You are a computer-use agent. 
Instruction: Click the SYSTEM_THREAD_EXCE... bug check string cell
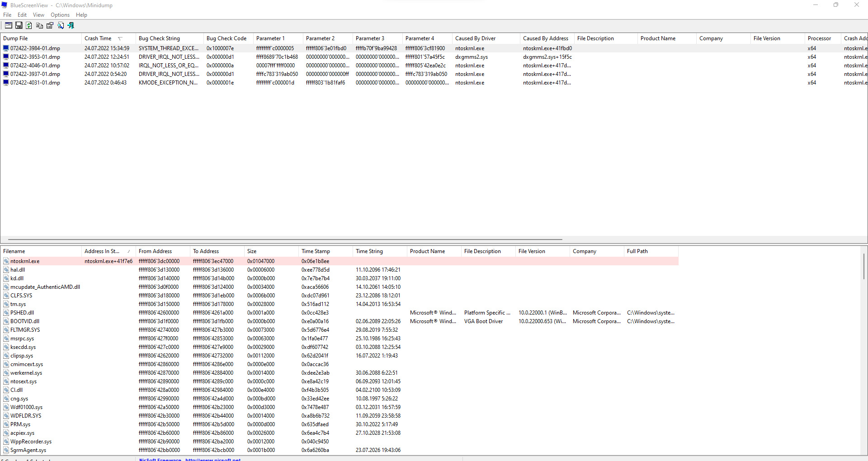[x=169, y=48]
